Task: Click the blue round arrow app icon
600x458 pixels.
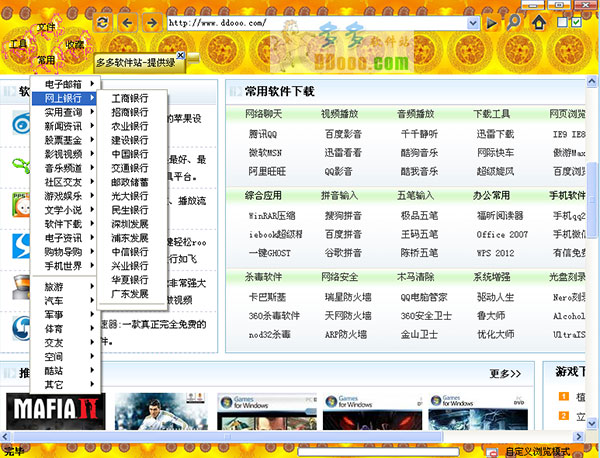Action: coord(21,328)
